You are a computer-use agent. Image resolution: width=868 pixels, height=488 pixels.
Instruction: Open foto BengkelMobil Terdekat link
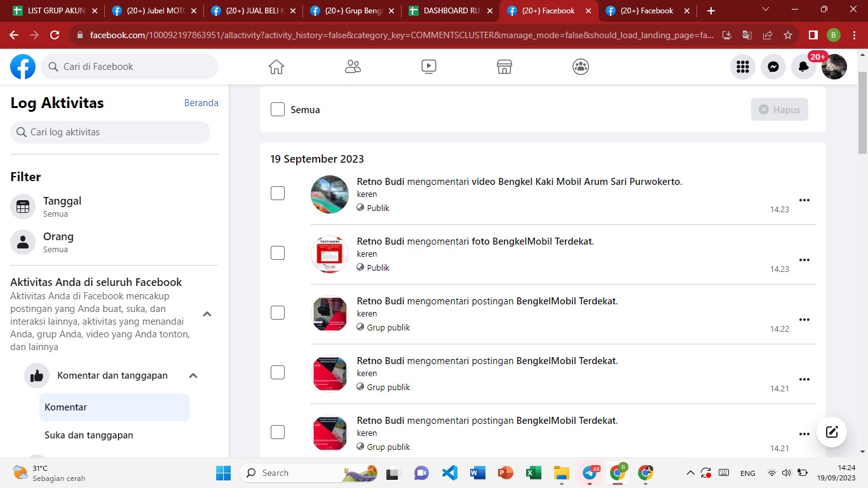pos(531,241)
